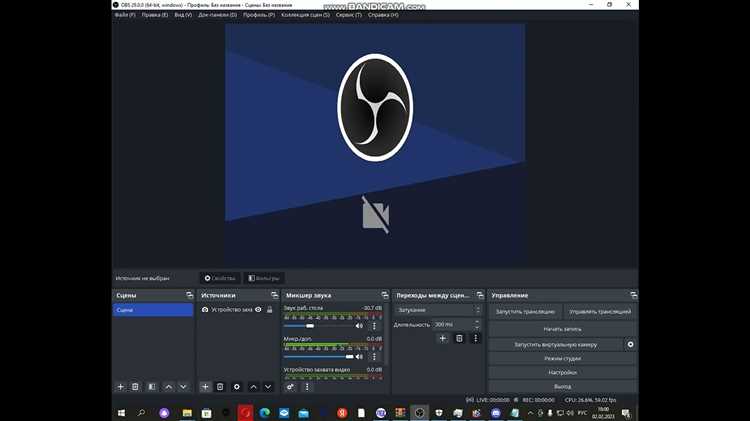This screenshot has width=750, height=421.
Task: Open File Explorer from taskbar
Action: (x=187, y=413)
